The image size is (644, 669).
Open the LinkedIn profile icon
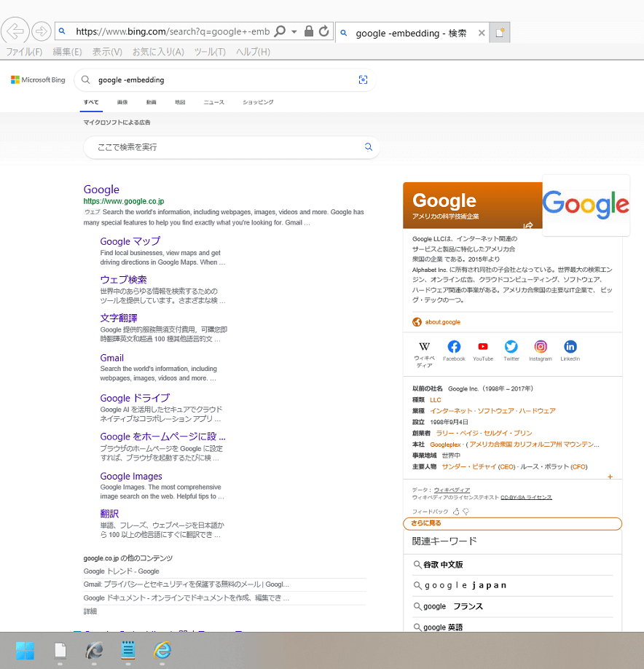(x=570, y=346)
